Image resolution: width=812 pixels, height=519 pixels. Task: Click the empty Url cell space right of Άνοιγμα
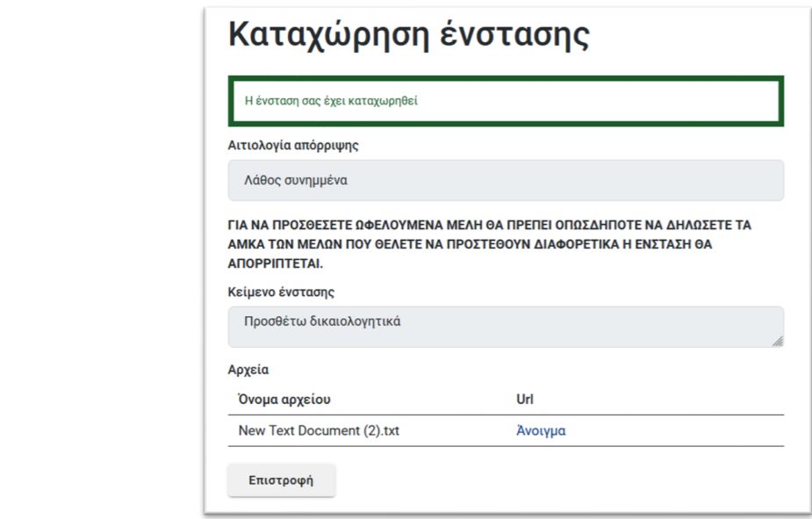[x=673, y=430]
